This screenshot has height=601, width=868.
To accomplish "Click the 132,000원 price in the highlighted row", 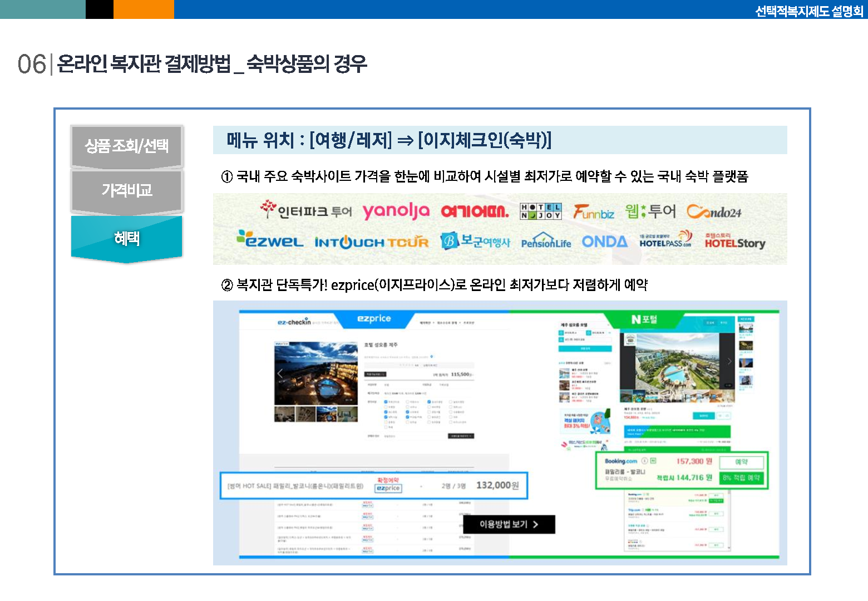I will [x=497, y=485].
